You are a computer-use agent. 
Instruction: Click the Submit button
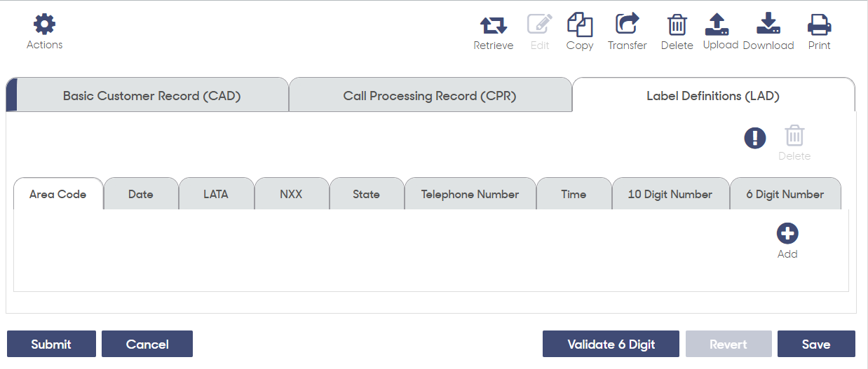(x=51, y=344)
